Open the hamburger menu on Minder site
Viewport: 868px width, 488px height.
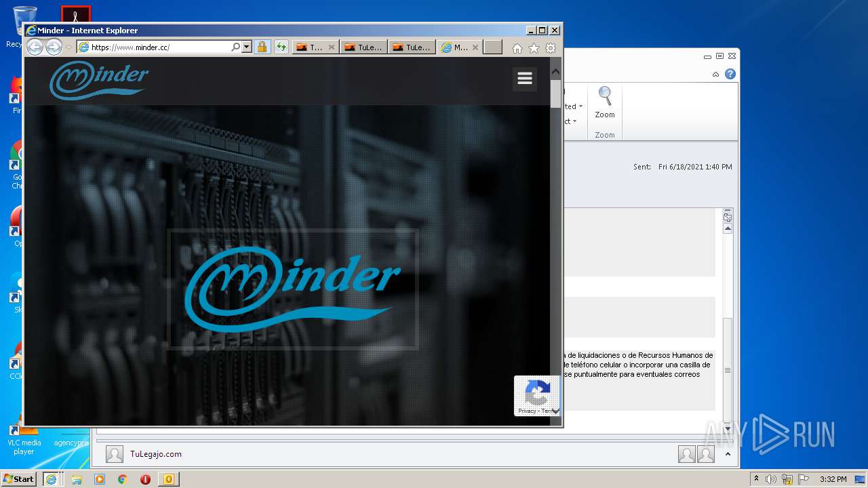click(525, 79)
